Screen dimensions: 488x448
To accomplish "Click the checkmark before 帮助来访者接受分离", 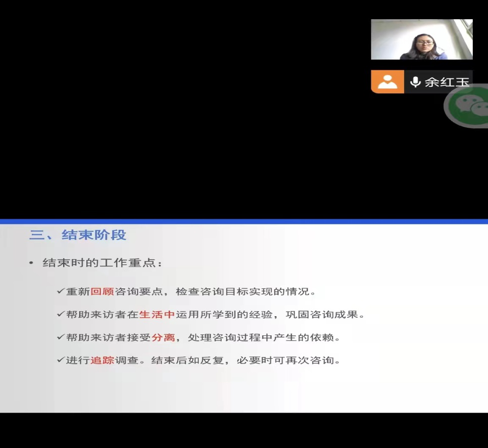I will coord(60,337).
